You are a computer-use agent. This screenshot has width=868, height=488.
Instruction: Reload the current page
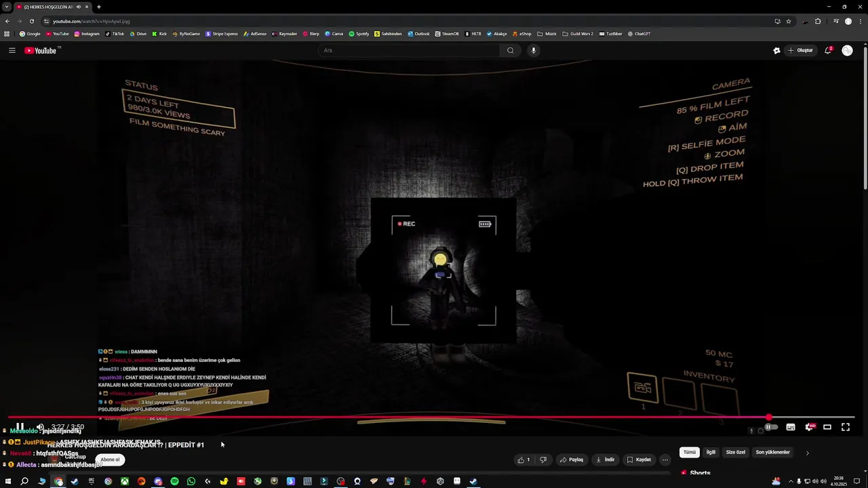(31, 21)
